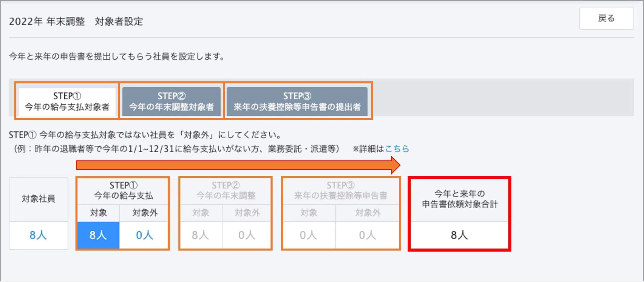Click 8人 total under 申告書依頼対象合計
This screenshot has height=282, width=644.
click(459, 235)
